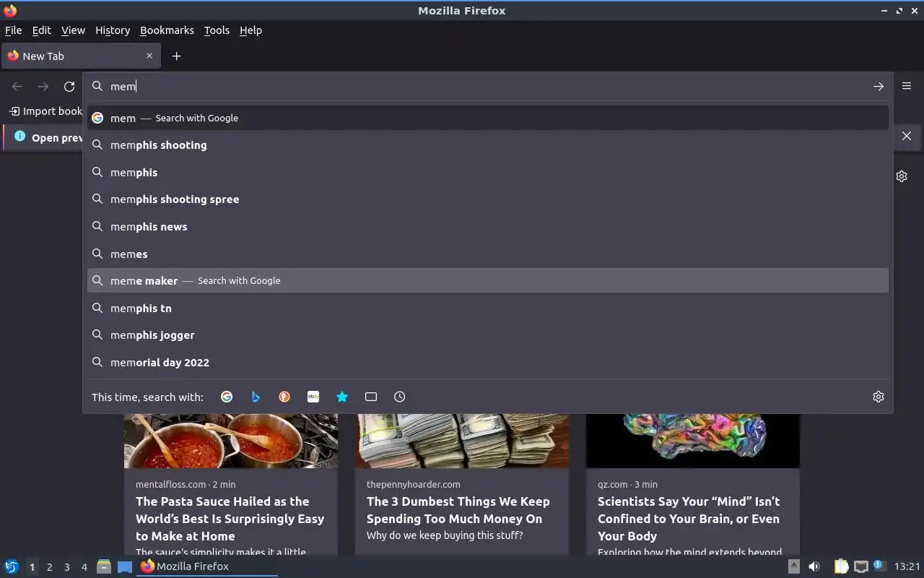Click the taskbar clock 13:21
Viewport: 924px width, 578px height.
(x=907, y=566)
